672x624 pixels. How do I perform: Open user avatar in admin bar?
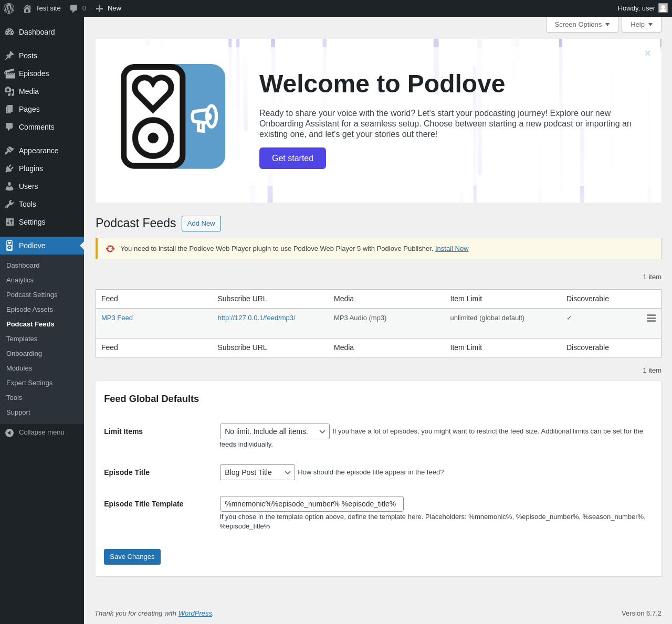pyautogui.click(x=663, y=8)
